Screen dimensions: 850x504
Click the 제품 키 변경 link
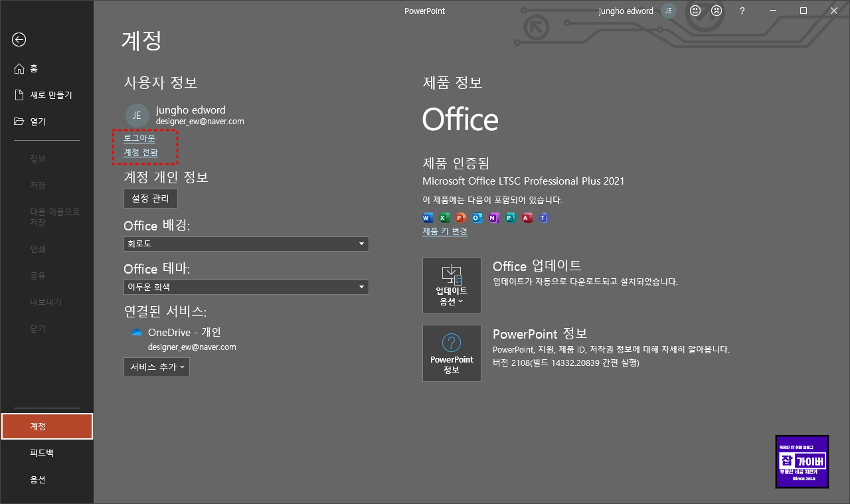444,230
